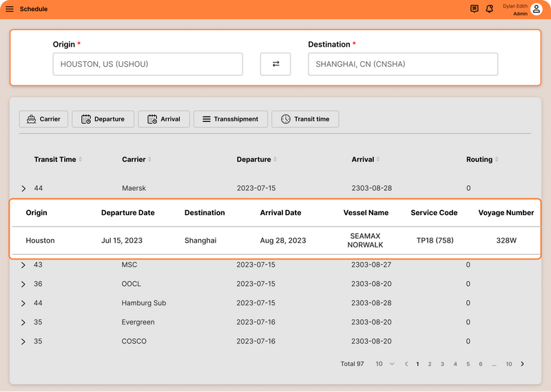The width and height of the screenshot is (551, 392).
Task: Sort table by Carrier column arrows
Action: [149, 159]
